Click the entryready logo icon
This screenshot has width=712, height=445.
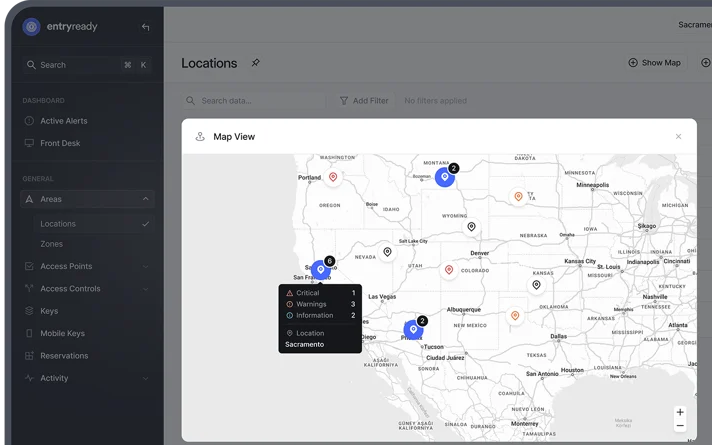pos(31,27)
